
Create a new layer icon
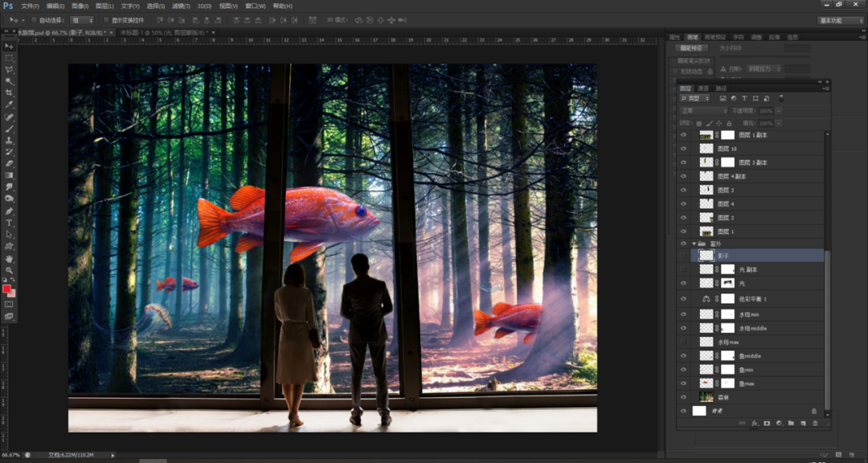click(x=803, y=423)
